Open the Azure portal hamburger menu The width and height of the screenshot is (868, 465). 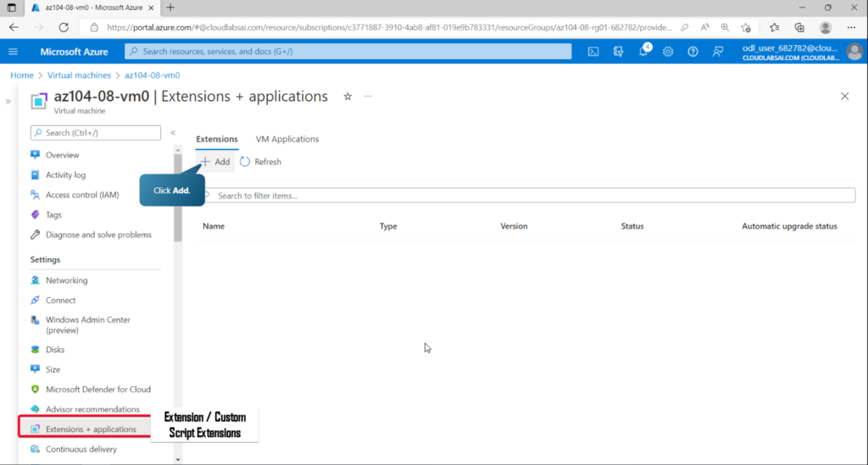[14, 52]
